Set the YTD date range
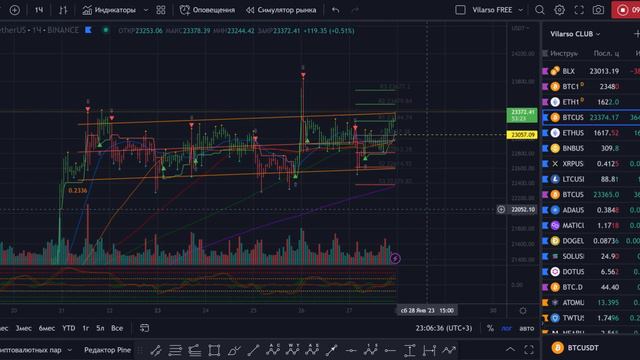This screenshot has height=360, width=640. pyautogui.click(x=69, y=328)
